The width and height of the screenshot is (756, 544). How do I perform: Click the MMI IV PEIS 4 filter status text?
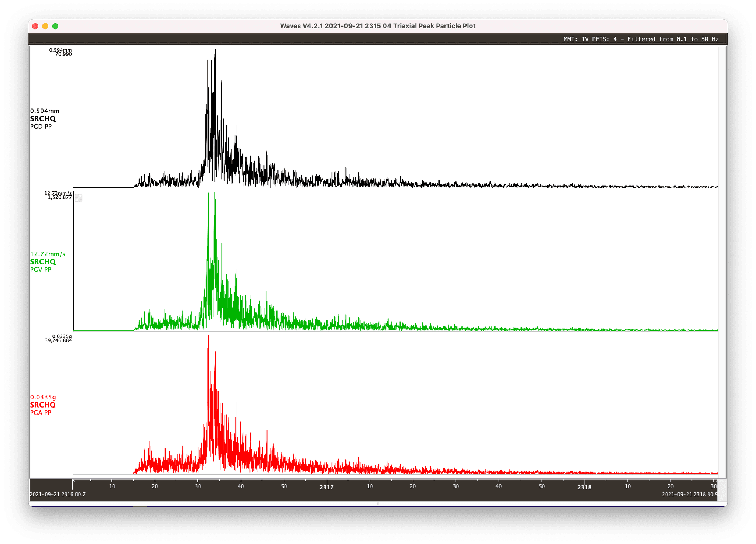641,39
